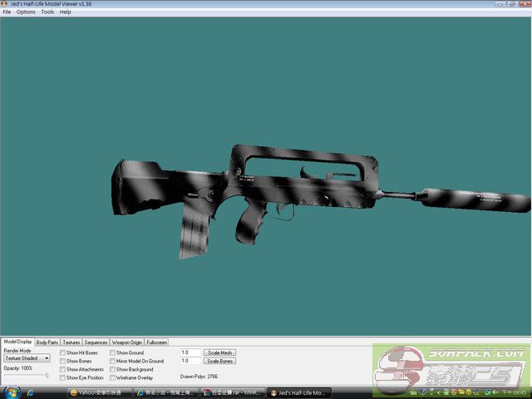Launch Internet Explorer from quick launch
This screenshot has width=532, height=399.
point(30,392)
